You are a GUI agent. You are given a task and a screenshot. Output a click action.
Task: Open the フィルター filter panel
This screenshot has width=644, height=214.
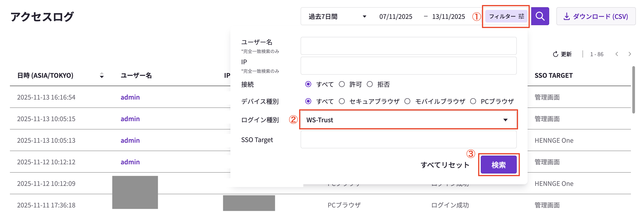coord(506,16)
